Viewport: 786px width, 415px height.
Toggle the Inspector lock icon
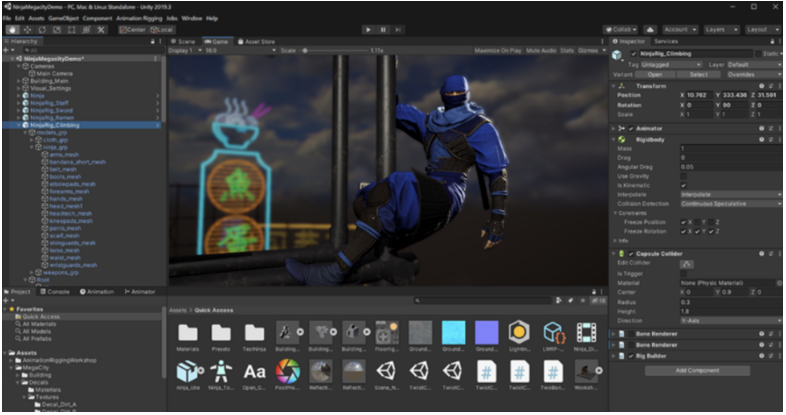772,41
